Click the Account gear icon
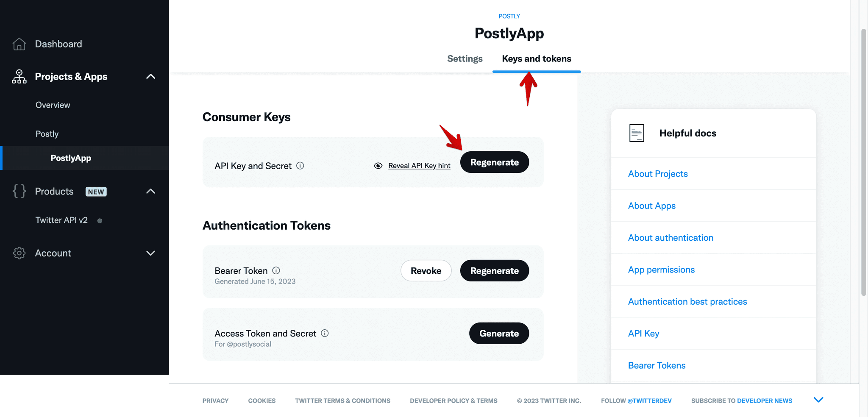 point(19,253)
